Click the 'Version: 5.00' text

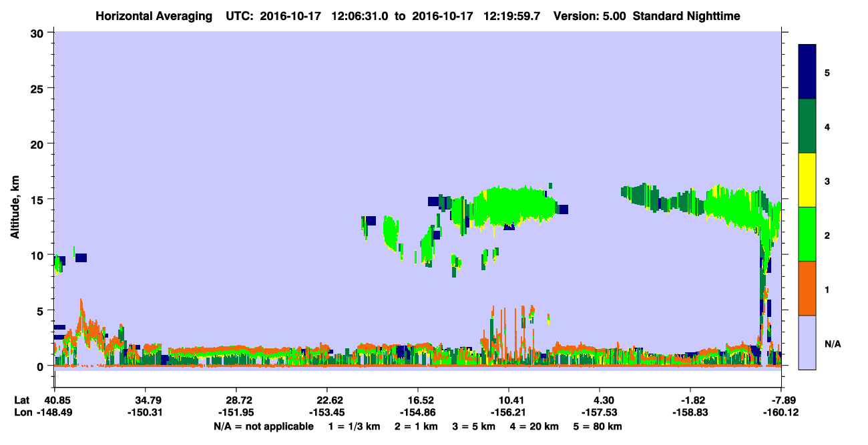click(590, 15)
